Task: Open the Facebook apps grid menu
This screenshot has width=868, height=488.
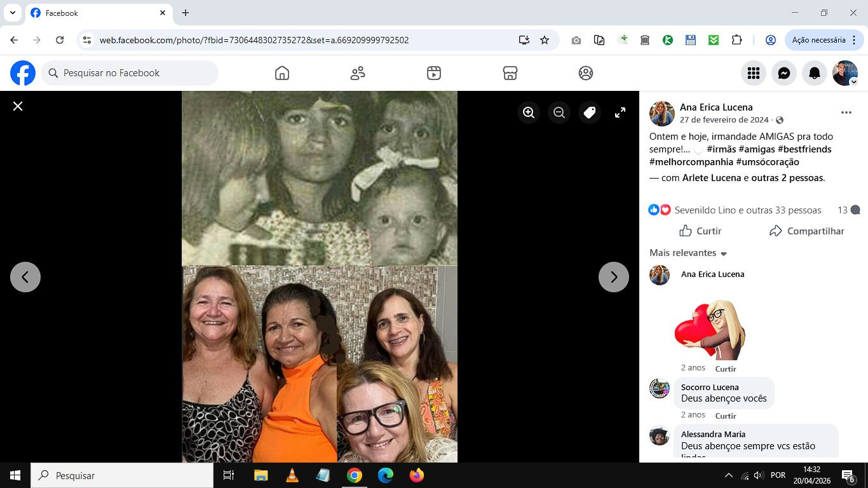Action: (754, 73)
